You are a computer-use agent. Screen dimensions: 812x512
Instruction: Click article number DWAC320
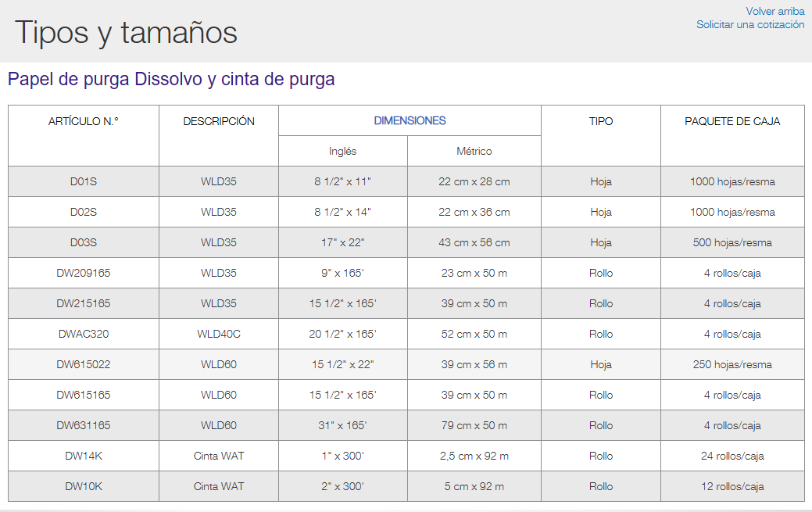[x=84, y=334]
